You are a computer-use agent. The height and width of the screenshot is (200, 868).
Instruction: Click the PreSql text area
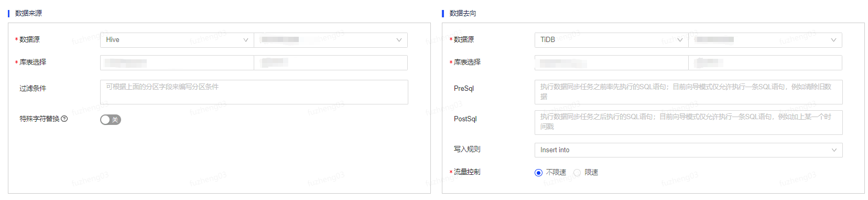[x=688, y=92]
